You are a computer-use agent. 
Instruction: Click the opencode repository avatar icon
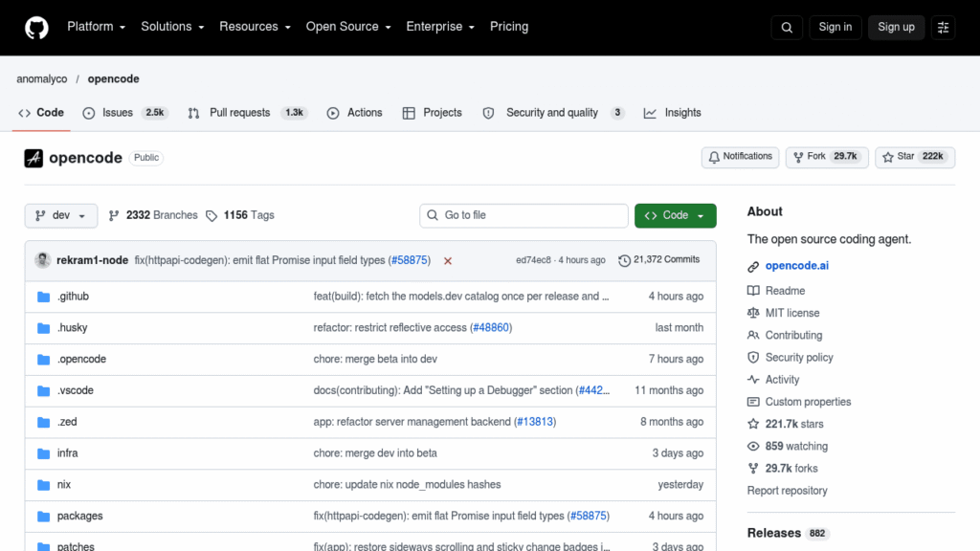[x=33, y=158]
